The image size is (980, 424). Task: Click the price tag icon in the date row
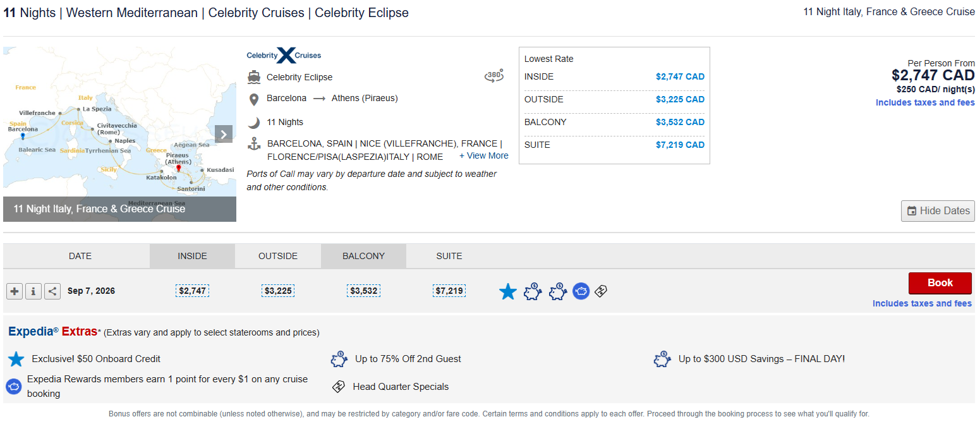602,291
